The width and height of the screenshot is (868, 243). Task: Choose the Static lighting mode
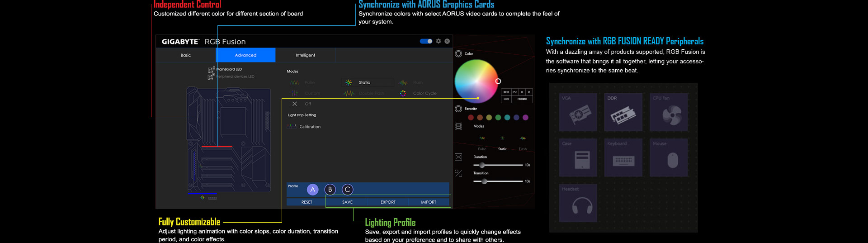(x=368, y=82)
